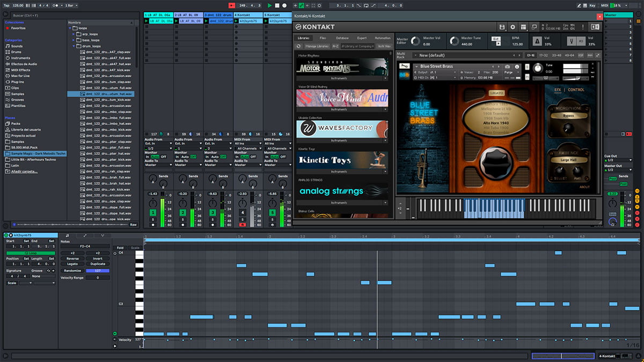Open the 1 Bar quantization dropdown
The height and width of the screenshot is (362, 644).
point(71,5)
